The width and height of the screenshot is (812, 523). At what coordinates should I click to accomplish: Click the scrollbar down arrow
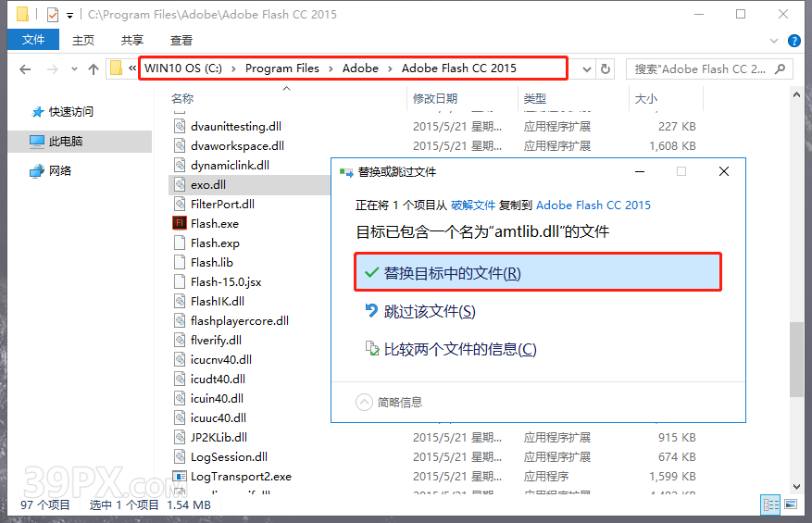796,487
